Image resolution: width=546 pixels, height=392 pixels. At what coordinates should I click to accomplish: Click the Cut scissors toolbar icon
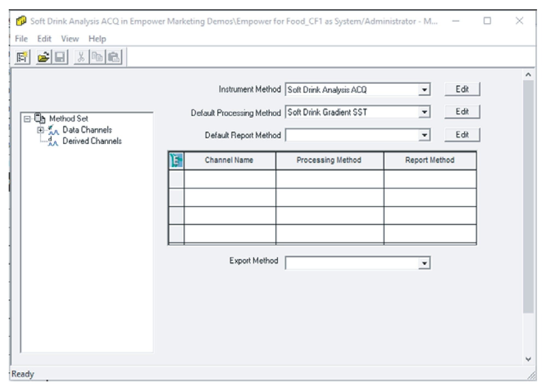(x=81, y=57)
